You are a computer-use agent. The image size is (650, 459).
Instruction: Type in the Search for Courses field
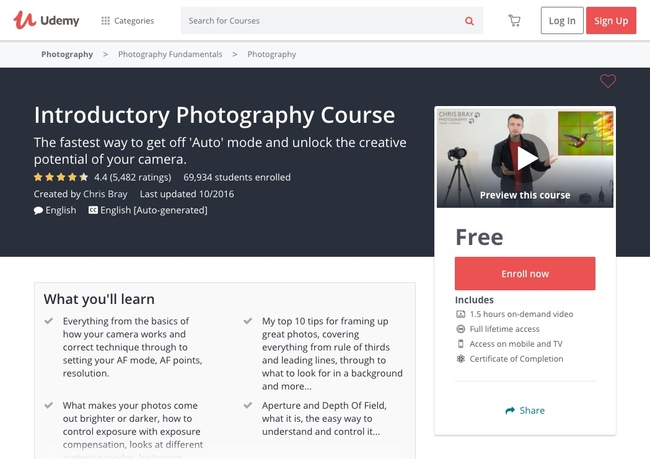tap(320, 21)
